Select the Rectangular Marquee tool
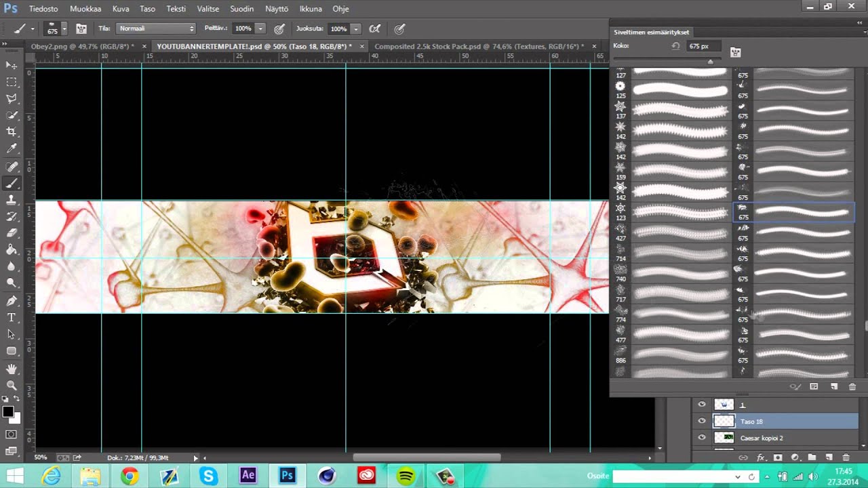Viewport: 868px width, 488px height. point(12,82)
